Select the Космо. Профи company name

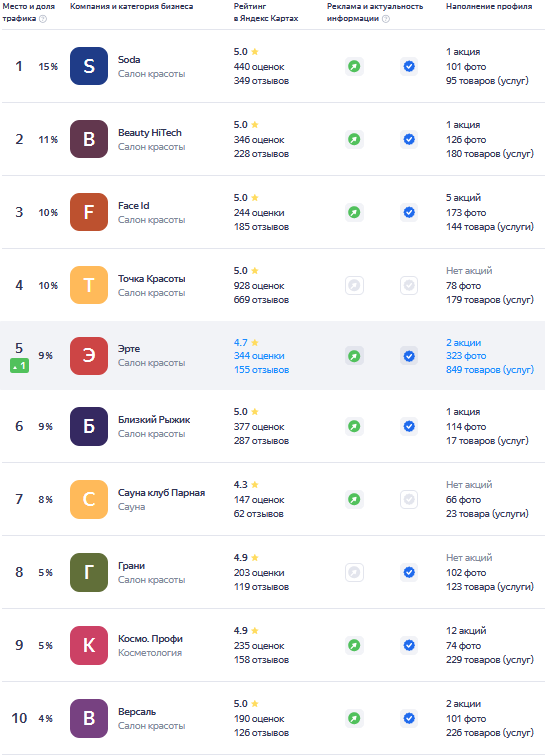click(x=150, y=638)
